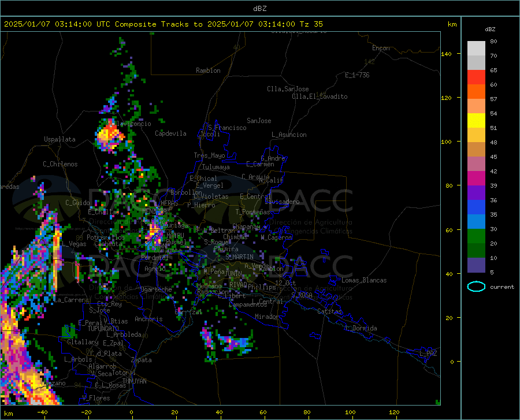Screen dimensions: 520x420
Task: Click the '120' tick on the bottom km axis
Action: 394,412
